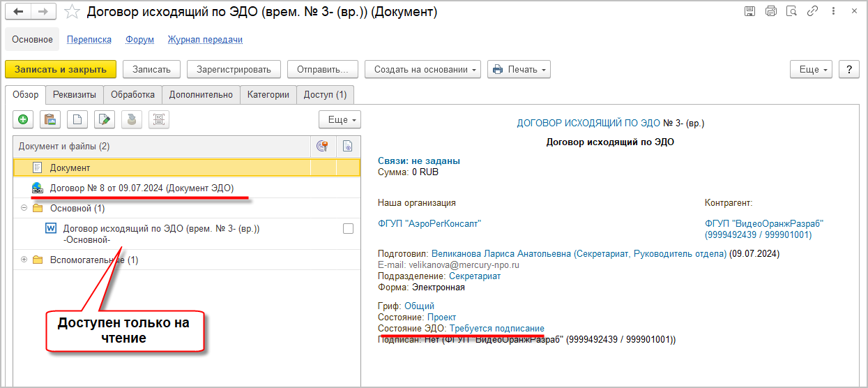Click the floppy disk save icon

(749, 11)
